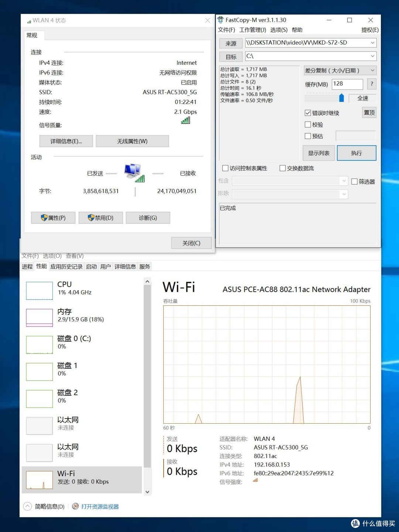Click the shield Properties button in WLAN status
This screenshot has width=399, height=532.
[x=53, y=218]
